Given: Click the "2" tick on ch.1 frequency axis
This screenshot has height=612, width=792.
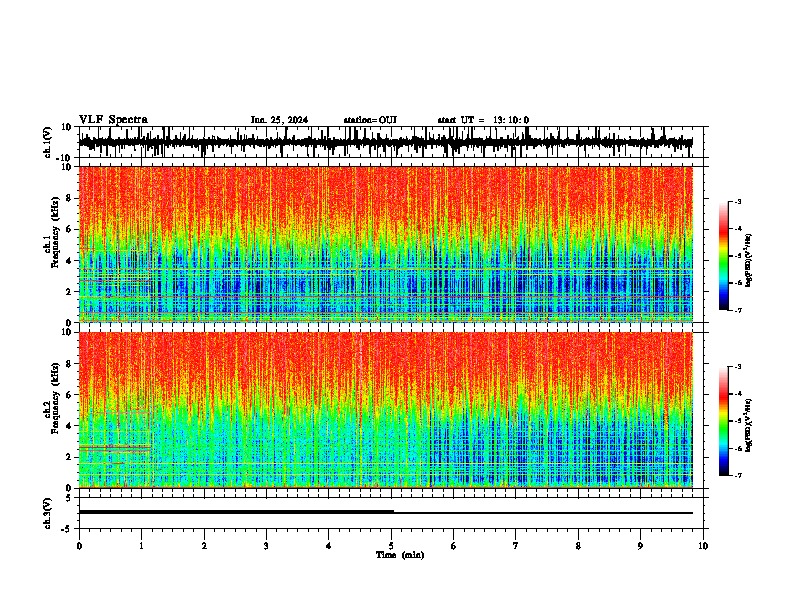Looking at the screenshot, I should coord(69,291).
